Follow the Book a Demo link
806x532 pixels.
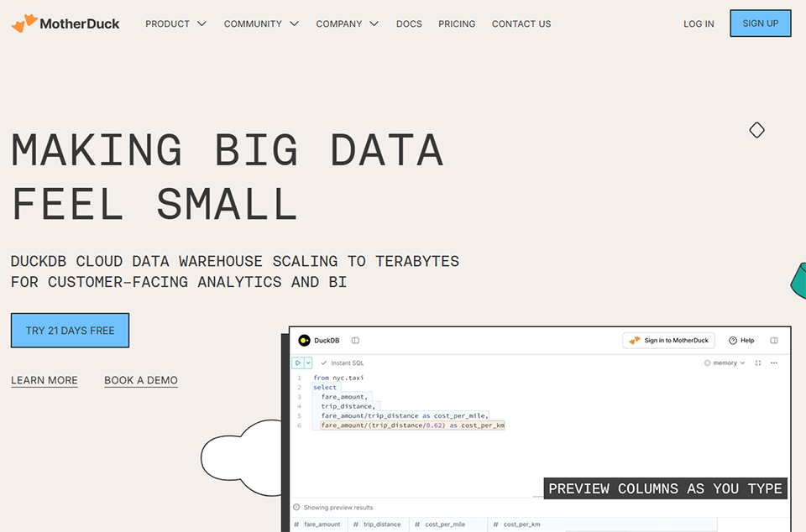pos(141,380)
